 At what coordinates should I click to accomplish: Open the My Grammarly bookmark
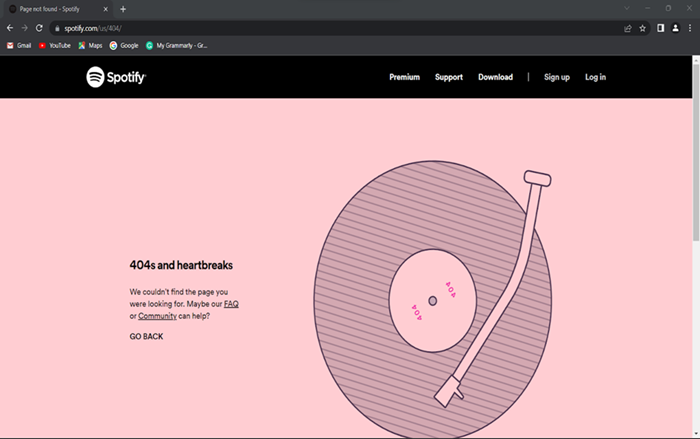point(176,46)
